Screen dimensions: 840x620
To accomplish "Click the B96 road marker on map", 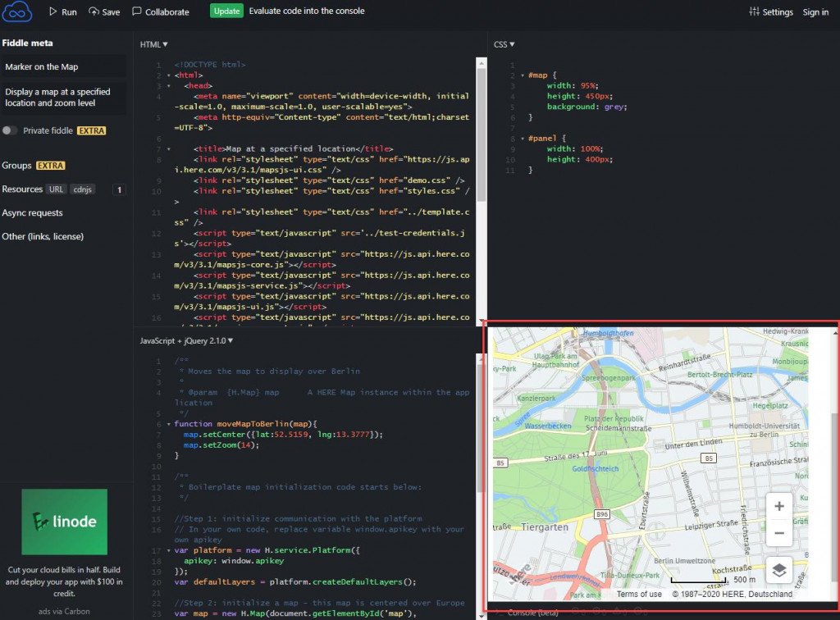I will coord(602,514).
